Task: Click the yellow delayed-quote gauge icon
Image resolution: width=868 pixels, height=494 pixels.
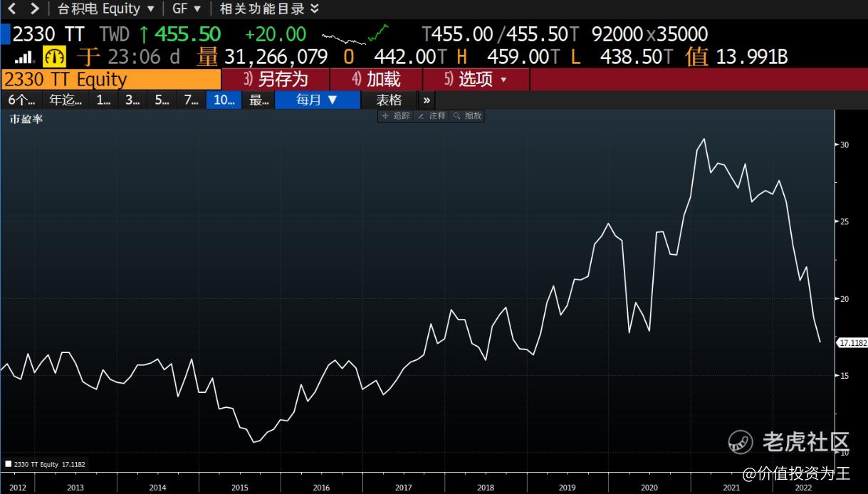Action: pos(54,56)
